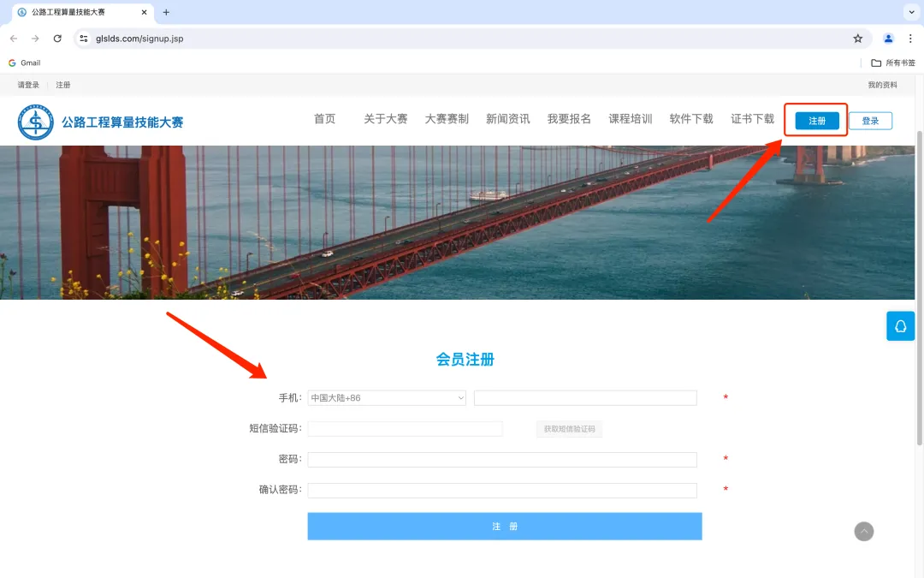
Task: Click the Chrome profile avatar icon
Action: pyautogui.click(x=887, y=38)
